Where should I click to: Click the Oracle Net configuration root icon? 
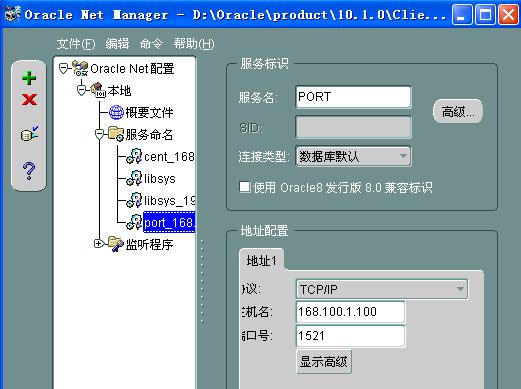tap(80, 68)
